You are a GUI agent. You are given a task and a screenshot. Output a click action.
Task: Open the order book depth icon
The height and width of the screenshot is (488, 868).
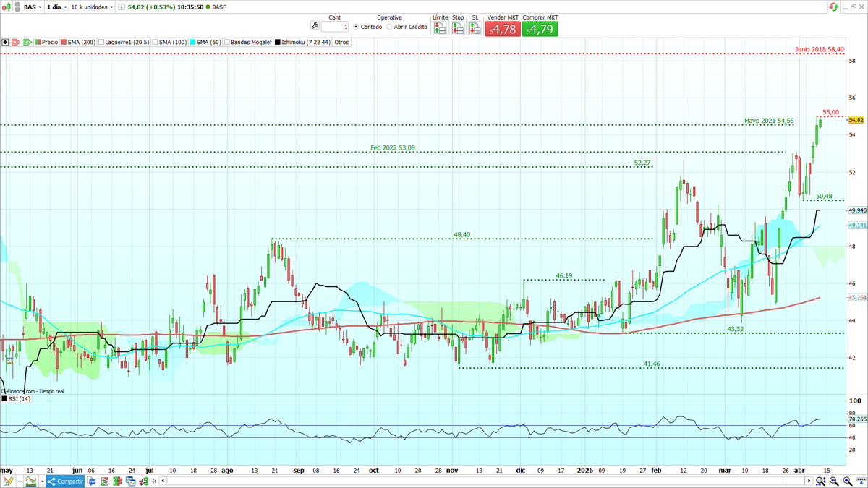pyautogui.click(x=117, y=481)
